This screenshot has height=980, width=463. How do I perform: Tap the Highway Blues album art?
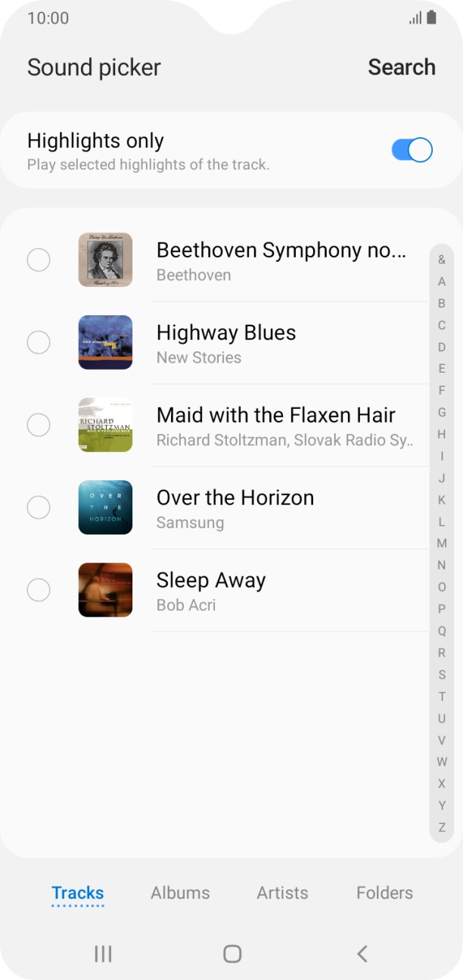[x=104, y=342]
